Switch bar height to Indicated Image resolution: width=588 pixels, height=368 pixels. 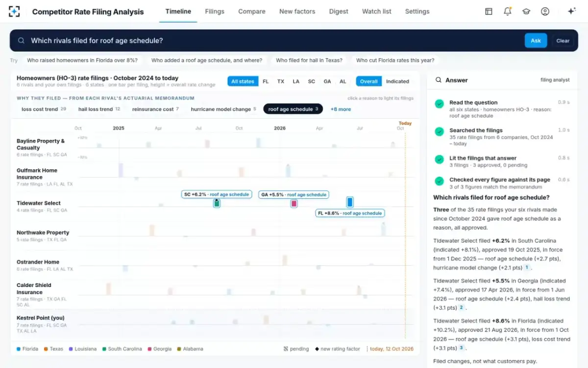(397, 81)
